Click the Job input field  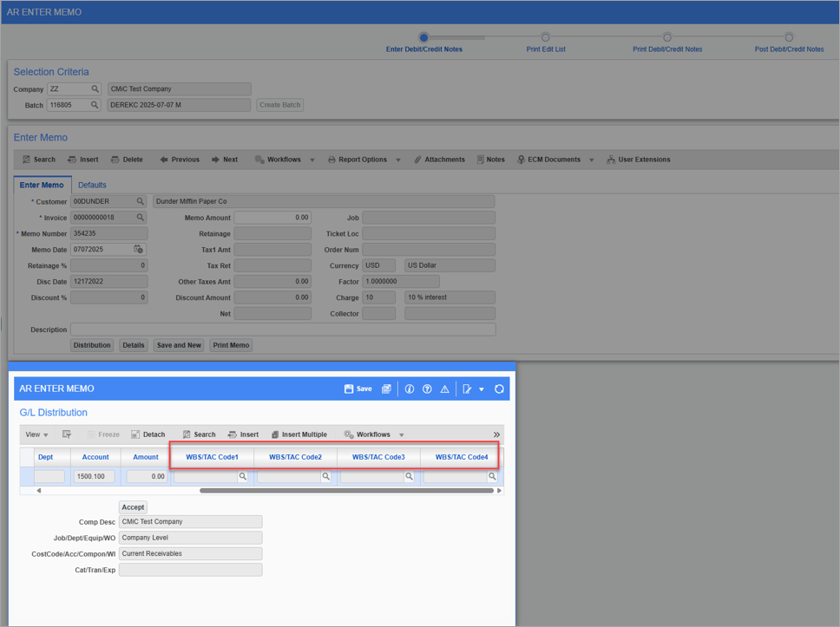[x=429, y=218]
